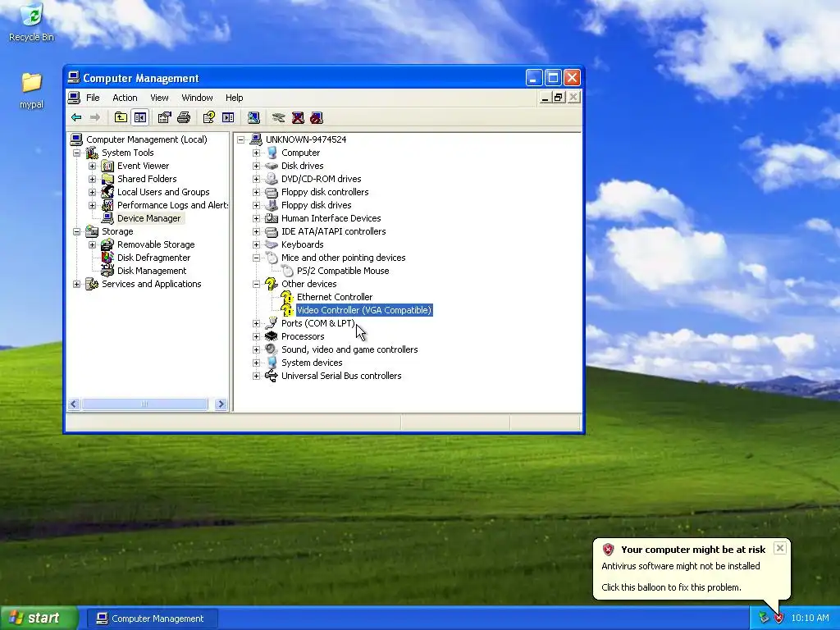This screenshot has width=840, height=630.
Task: Click the Shared Folders icon in tree
Action: coord(107,179)
